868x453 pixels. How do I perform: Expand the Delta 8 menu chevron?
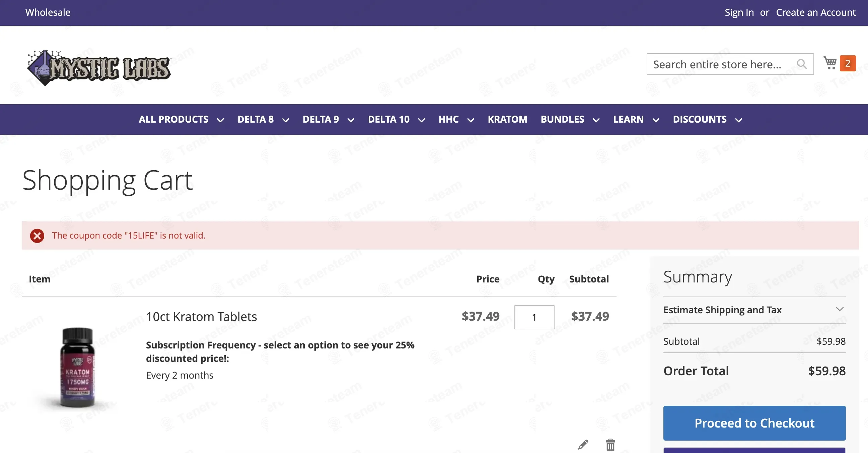pos(286,120)
